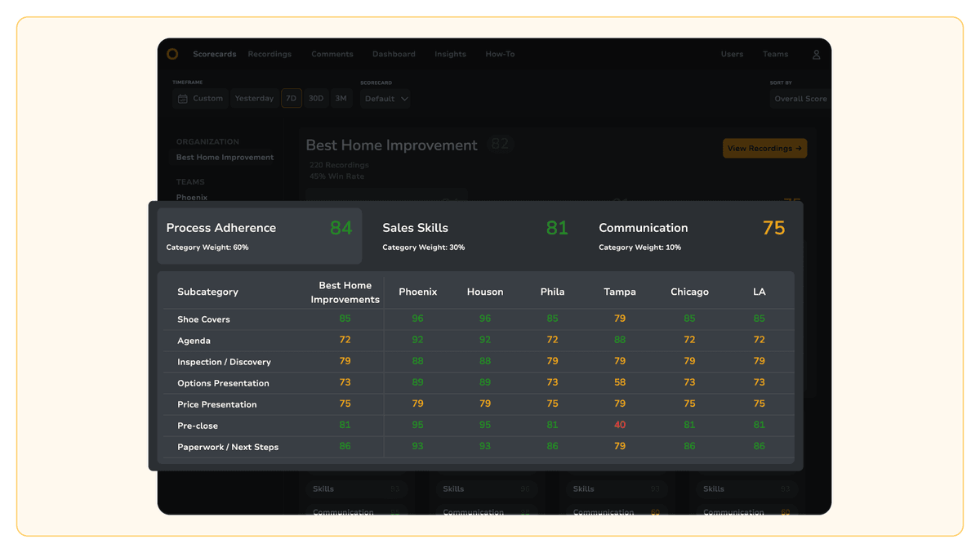Open the Insights menu item

pos(450,54)
